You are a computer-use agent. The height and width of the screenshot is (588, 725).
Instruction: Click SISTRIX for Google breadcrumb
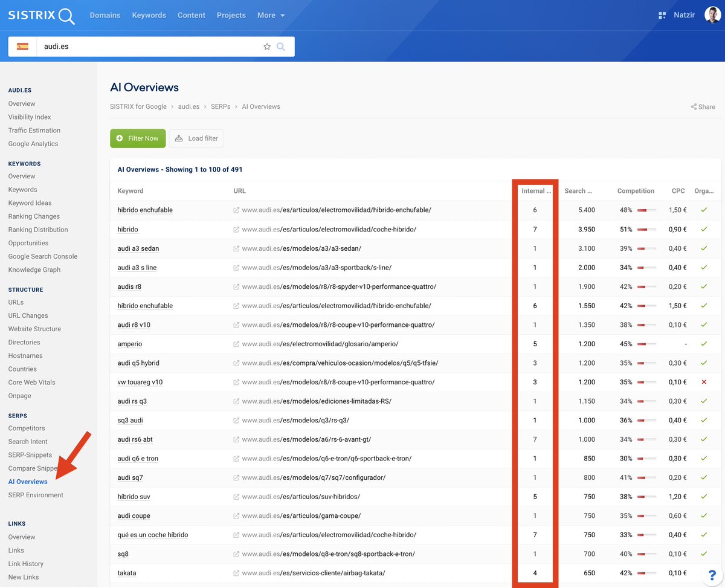point(138,107)
